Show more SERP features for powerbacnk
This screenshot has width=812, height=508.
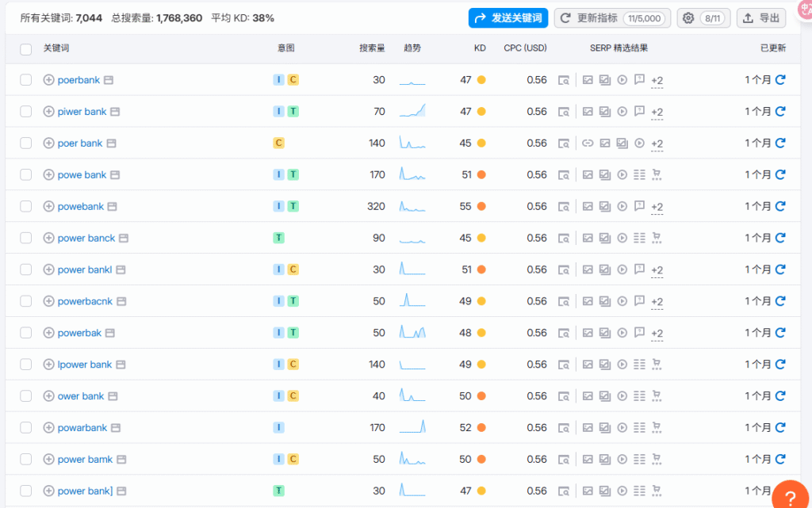(657, 302)
